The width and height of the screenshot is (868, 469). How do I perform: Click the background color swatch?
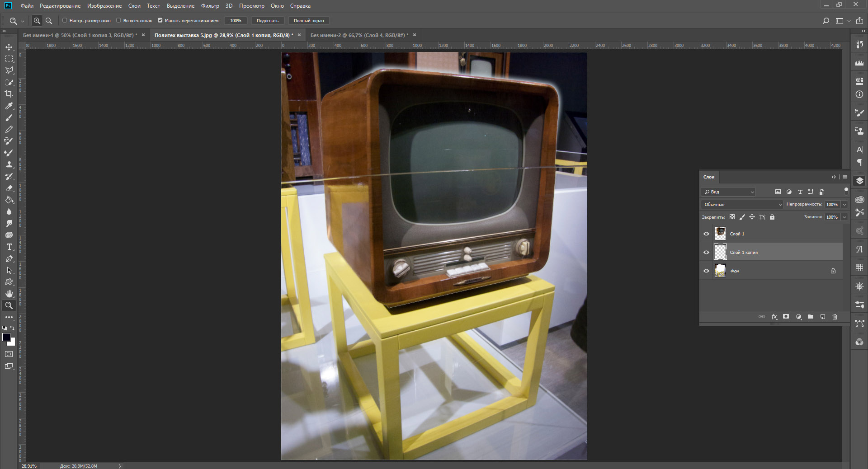tap(12, 342)
